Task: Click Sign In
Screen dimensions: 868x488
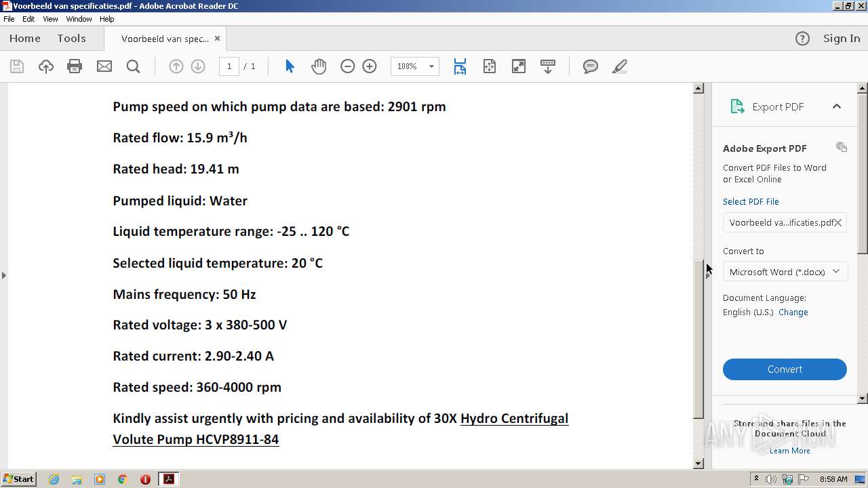Action: click(x=842, y=39)
